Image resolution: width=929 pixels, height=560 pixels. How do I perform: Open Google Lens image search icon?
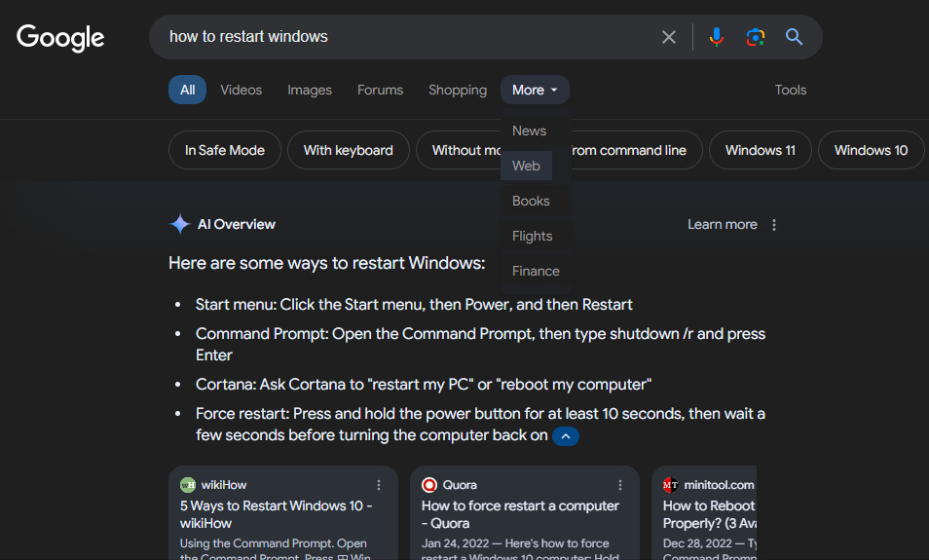pos(756,37)
